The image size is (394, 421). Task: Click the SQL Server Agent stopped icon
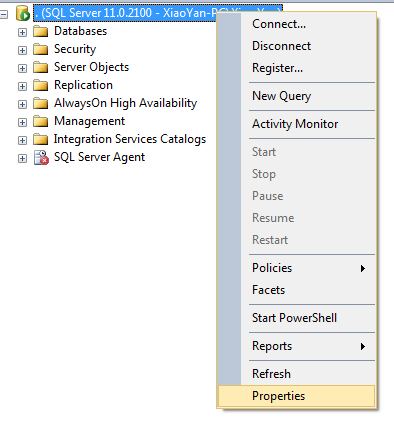click(41, 158)
